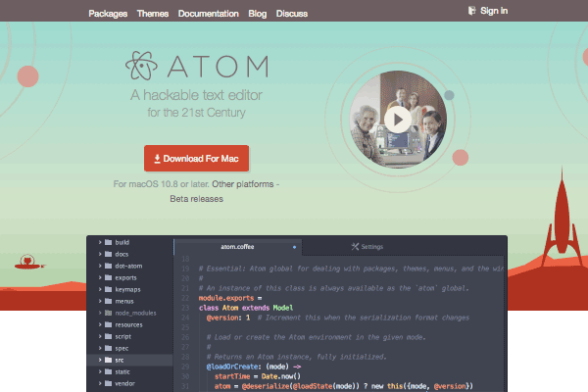Click the build folder icon
The width and height of the screenshot is (588, 392).
109,242
